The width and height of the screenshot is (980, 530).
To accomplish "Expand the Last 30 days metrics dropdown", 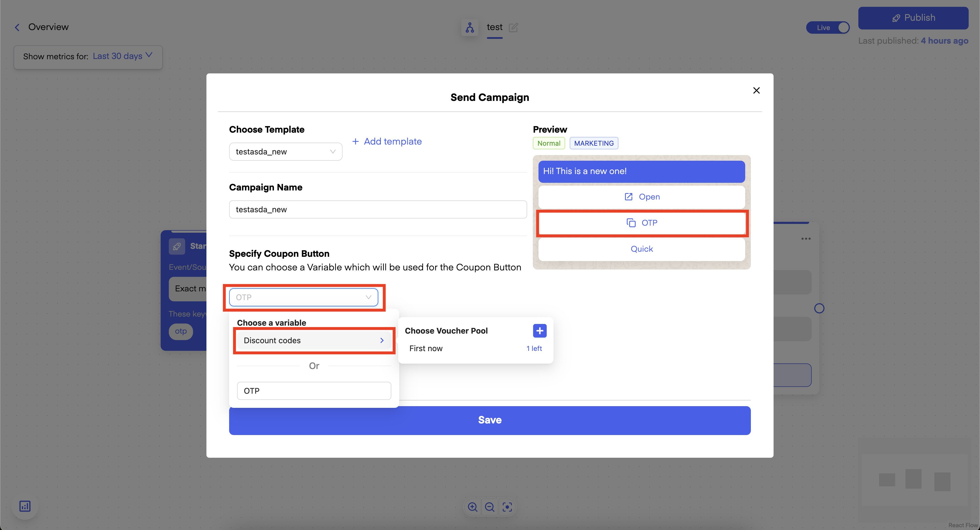I will pos(122,56).
